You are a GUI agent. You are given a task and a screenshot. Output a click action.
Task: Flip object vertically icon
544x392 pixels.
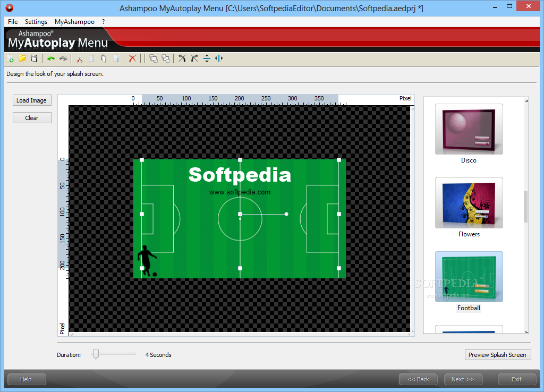[x=207, y=58]
